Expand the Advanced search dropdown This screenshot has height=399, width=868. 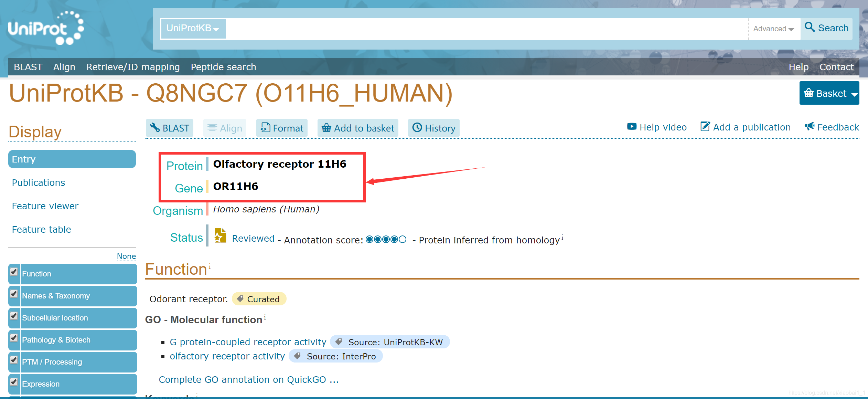point(773,29)
